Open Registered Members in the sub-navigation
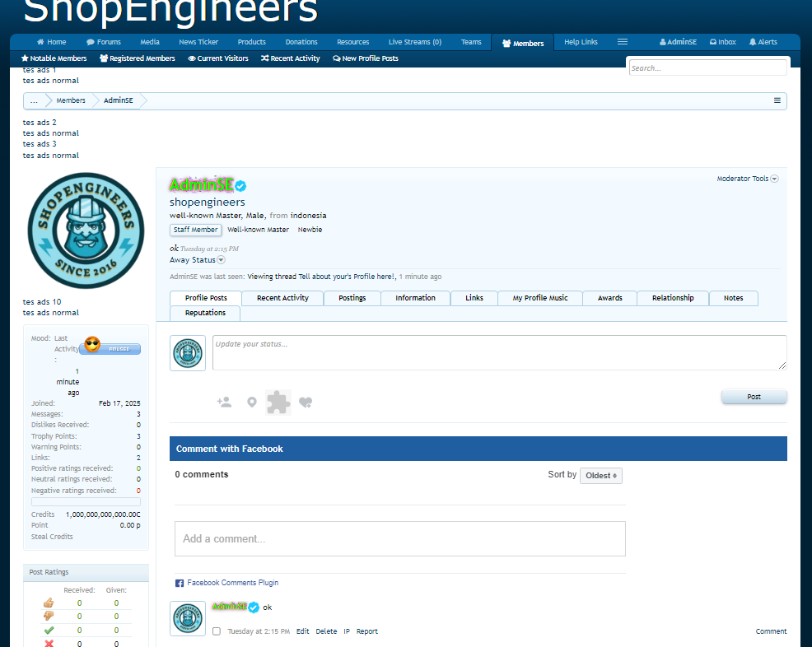This screenshot has width=812, height=647. tap(138, 58)
